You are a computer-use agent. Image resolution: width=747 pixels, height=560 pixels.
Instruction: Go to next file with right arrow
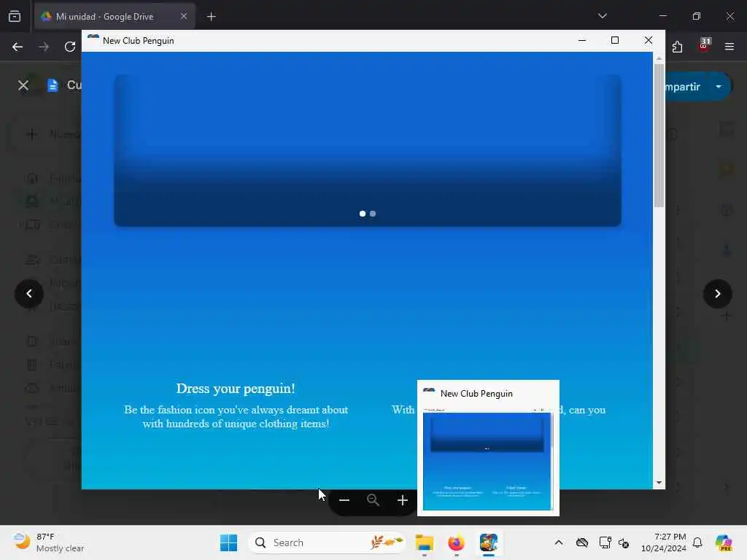click(718, 294)
